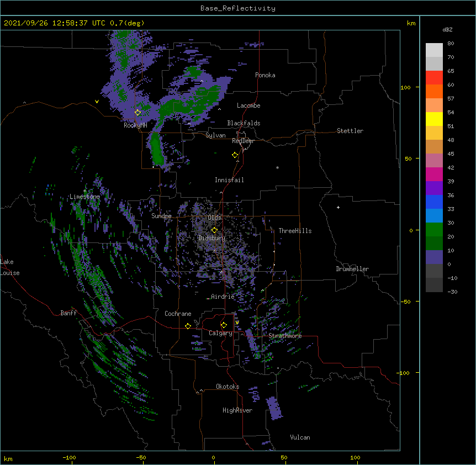Click the white asterisk east of Innisfail

coord(277,167)
